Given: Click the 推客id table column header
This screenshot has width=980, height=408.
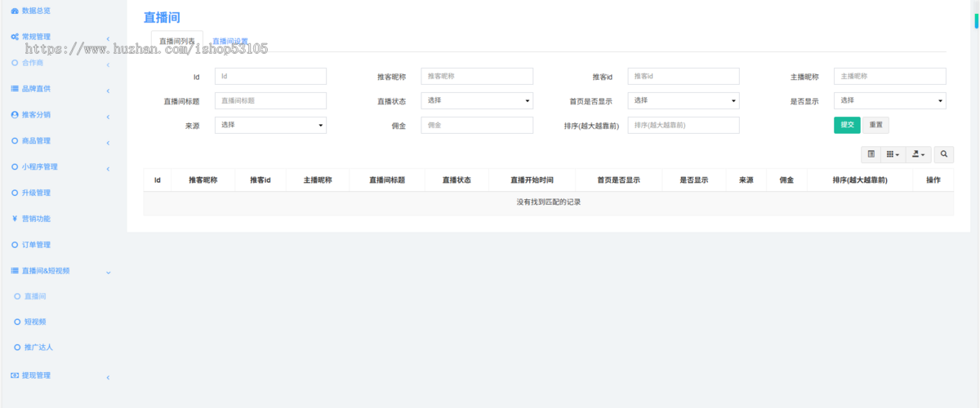Looking at the screenshot, I should 261,180.
